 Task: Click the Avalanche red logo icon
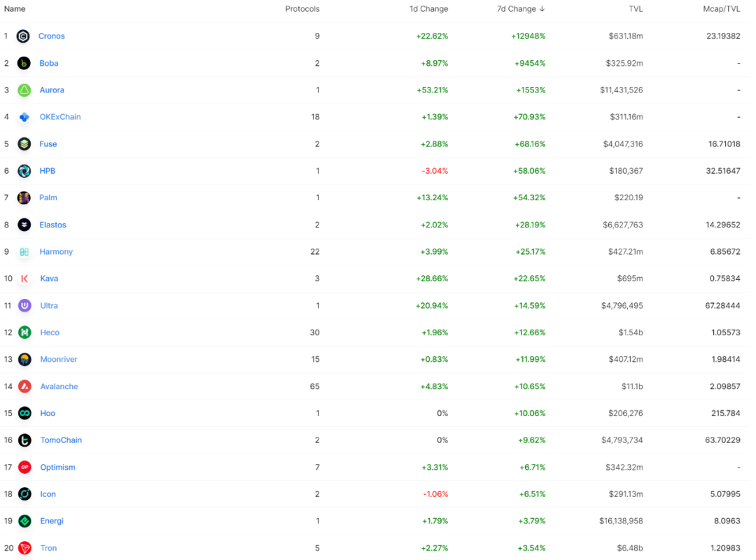(24, 386)
